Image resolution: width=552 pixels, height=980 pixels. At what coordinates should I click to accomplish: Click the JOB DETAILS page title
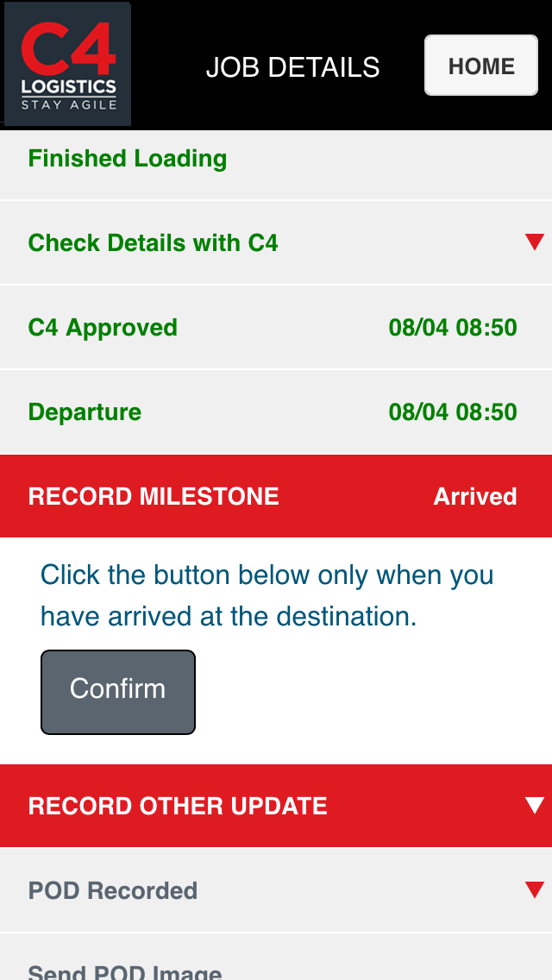(x=292, y=67)
